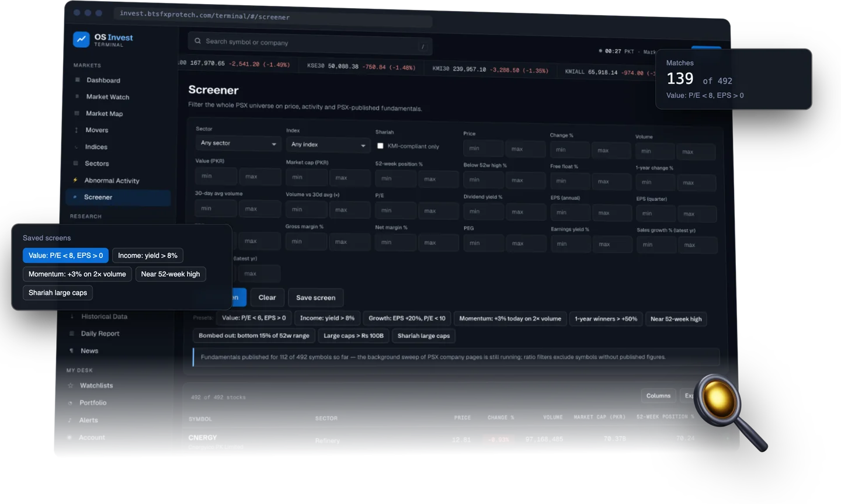Sort by the SECTOR column header

pos(326,418)
